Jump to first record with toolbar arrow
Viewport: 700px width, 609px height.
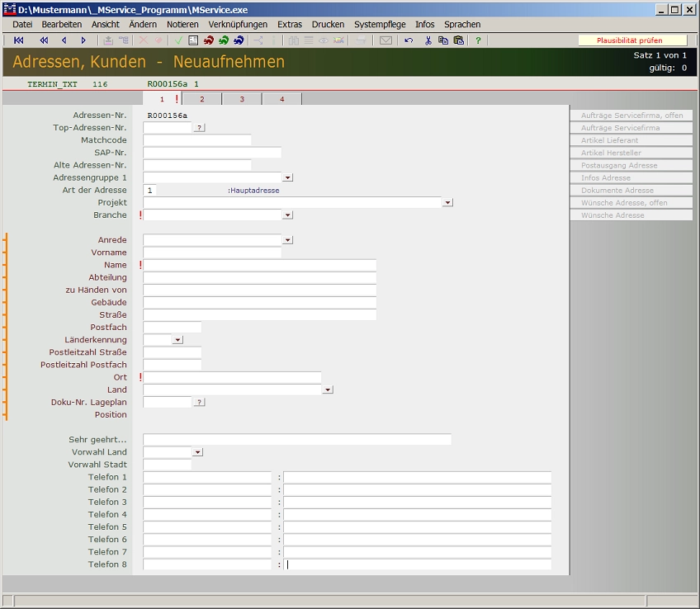point(18,40)
